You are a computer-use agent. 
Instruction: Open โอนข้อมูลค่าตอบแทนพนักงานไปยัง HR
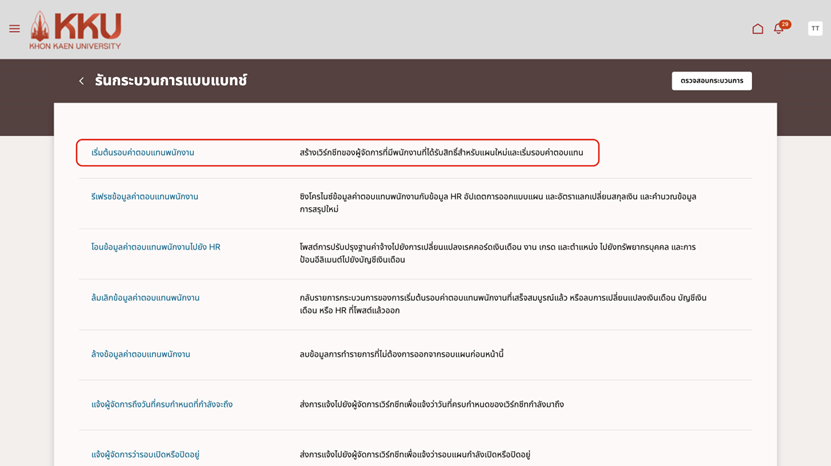156,247
